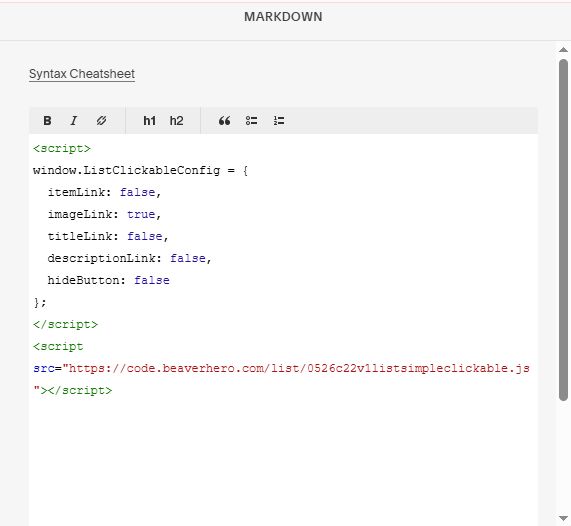Insert a blockquote

coord(224,121)
